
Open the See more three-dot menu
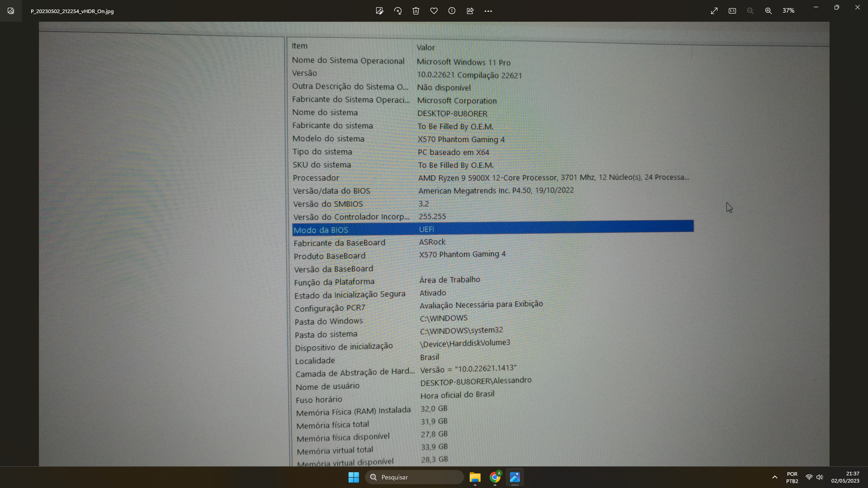(488, 11)
